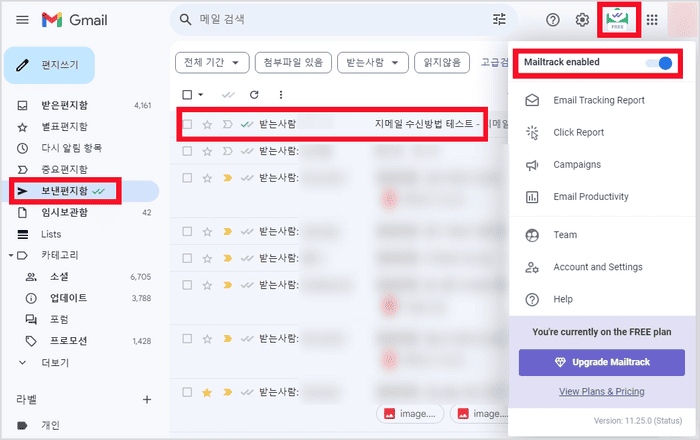Open the select-all dropdown arrow
Viewport: 700px width, 440px height.
[x=200, y=95]
